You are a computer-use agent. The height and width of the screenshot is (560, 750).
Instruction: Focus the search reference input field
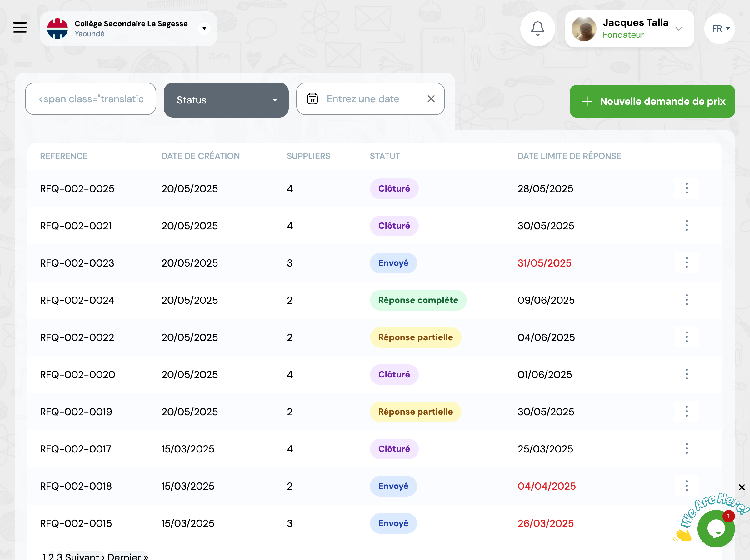coord(91,99)
